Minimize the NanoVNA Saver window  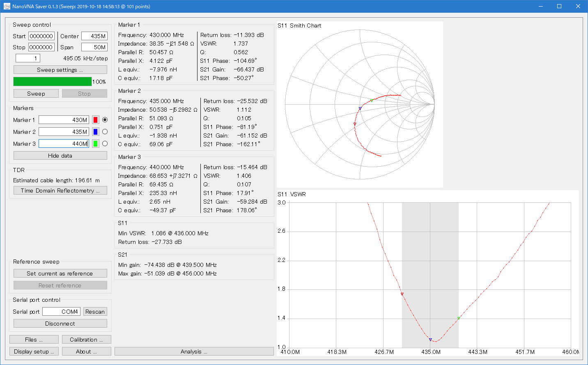point(541,6)
